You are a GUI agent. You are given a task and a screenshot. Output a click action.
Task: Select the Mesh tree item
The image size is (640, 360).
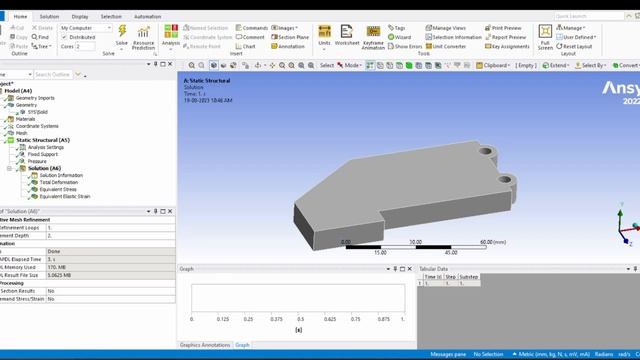pyautogui.click(x=21, y=133)
